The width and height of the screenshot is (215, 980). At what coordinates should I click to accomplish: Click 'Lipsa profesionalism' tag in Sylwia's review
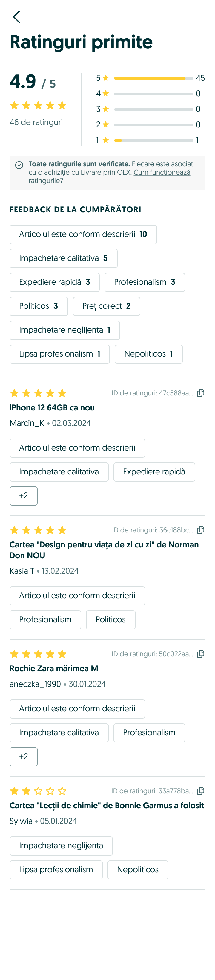tap(56, 870)
